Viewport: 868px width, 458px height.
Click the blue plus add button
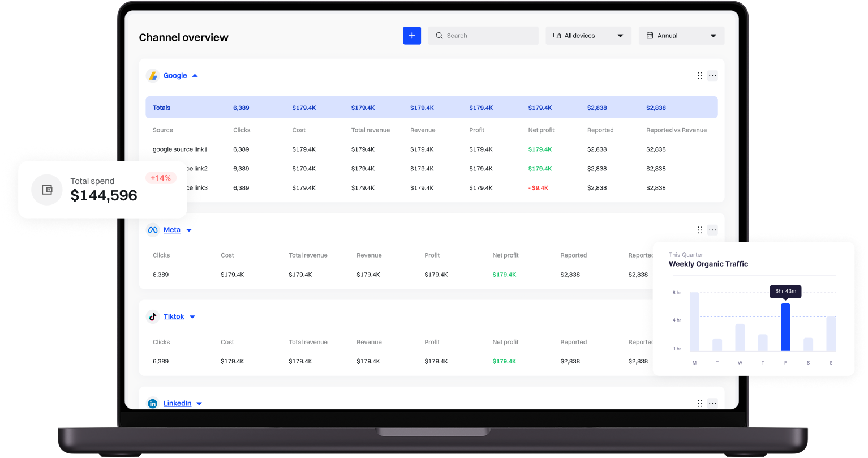tap(411, 36)
